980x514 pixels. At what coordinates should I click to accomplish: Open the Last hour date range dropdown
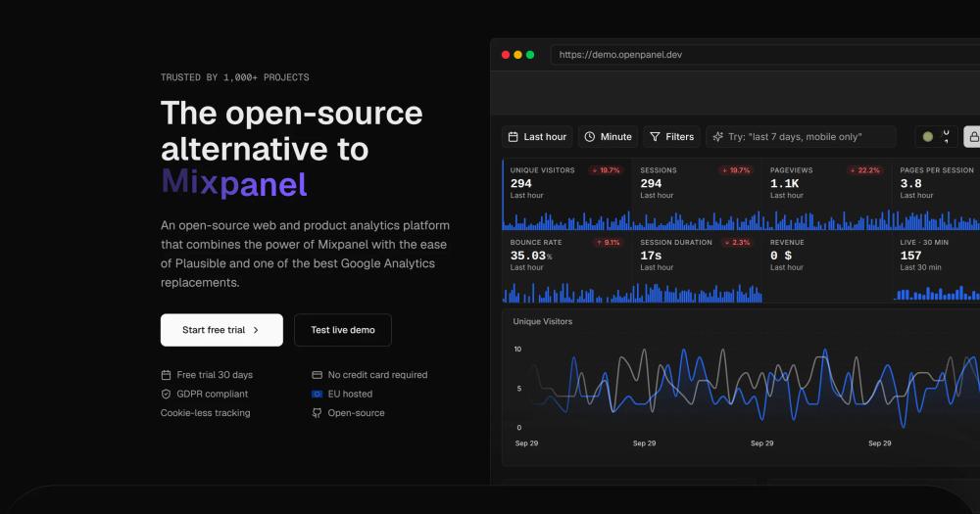(537, 137)
